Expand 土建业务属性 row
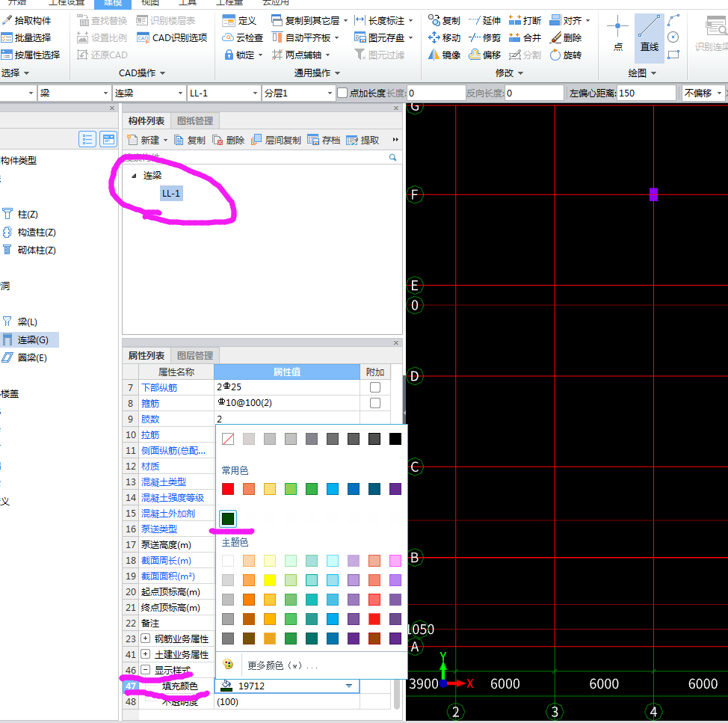Image resolution: width=728 pixels, height=723 pixels. (145, 654)
